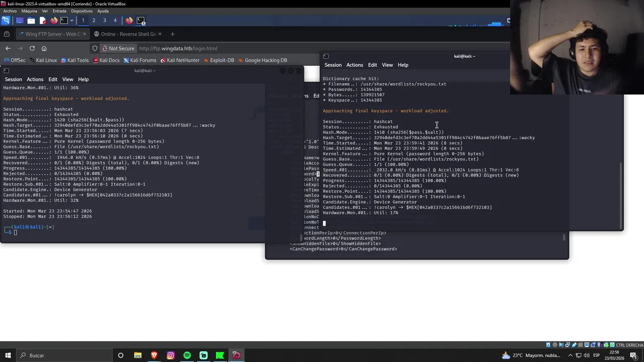Open Windows notification center icon
644x362 pixels.
(633, 355)
